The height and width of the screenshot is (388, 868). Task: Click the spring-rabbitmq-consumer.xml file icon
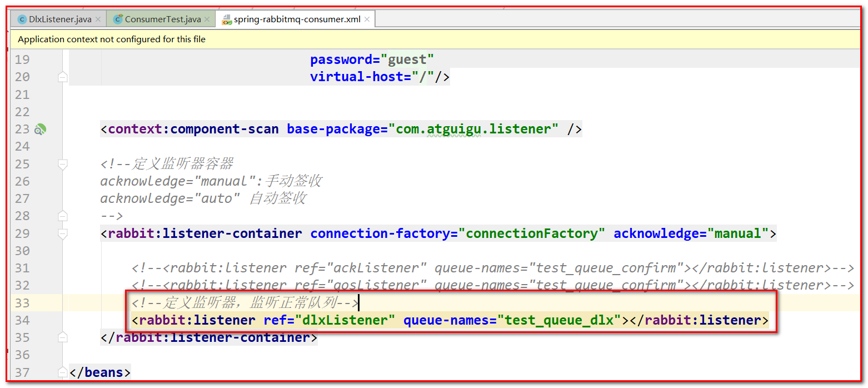click(227, 19)
